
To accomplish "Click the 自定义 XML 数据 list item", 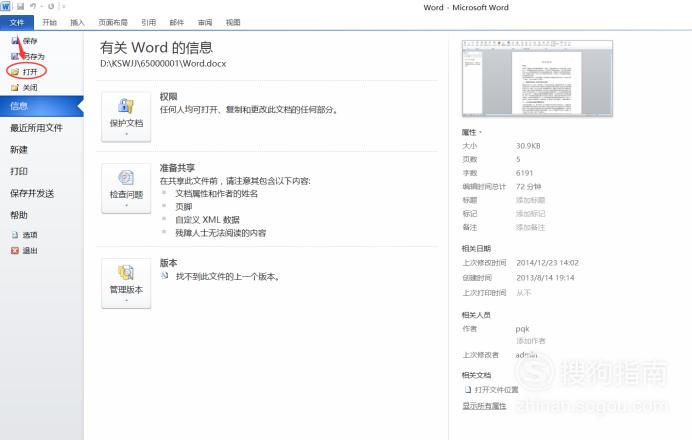I will pos(207,219).
